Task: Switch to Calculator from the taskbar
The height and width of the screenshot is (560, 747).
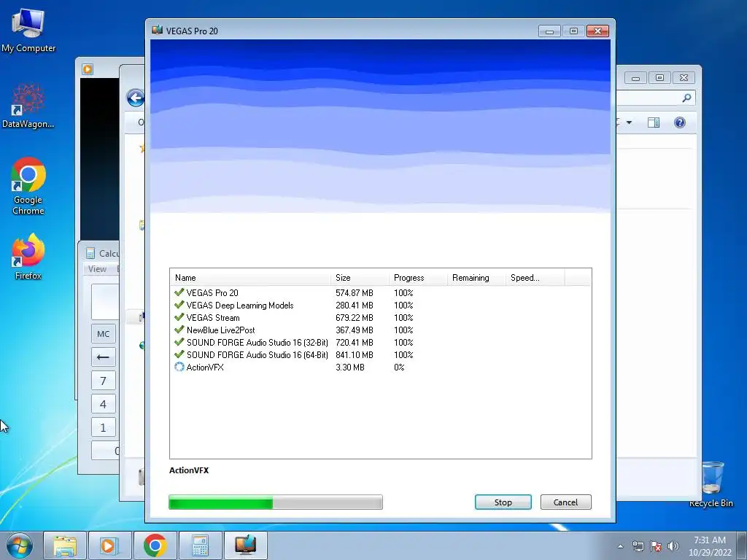Action: [x=200, y=545]
